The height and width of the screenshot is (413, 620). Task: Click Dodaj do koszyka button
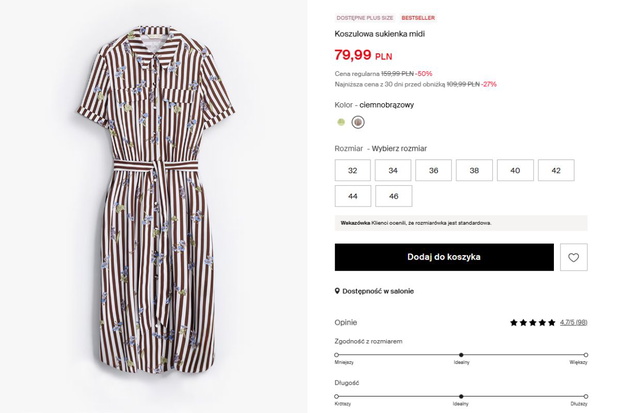click(x=444, y=257)
